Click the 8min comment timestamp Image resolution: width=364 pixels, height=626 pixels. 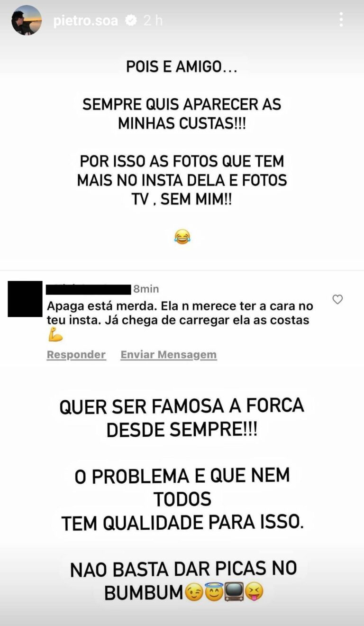[146, 289]
